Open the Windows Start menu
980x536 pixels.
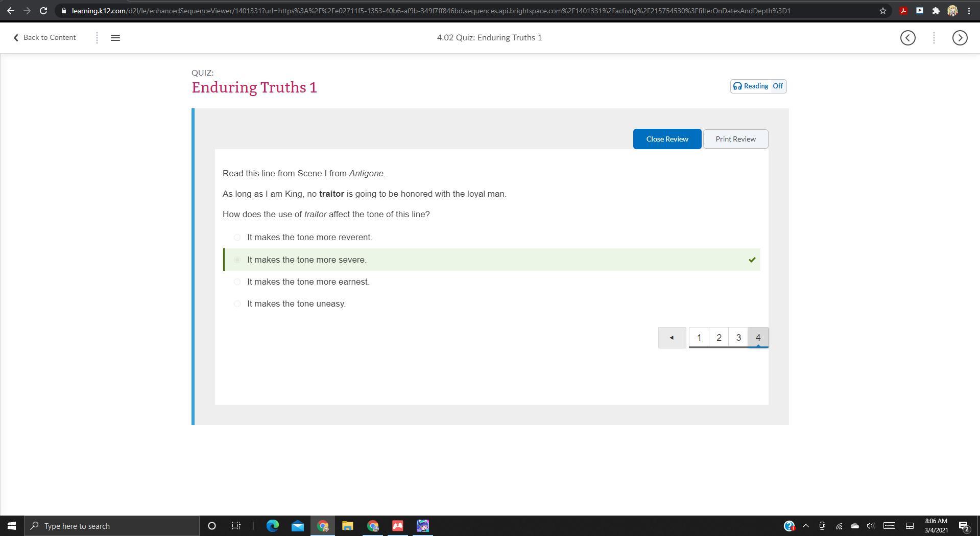[x=12, y=526]
